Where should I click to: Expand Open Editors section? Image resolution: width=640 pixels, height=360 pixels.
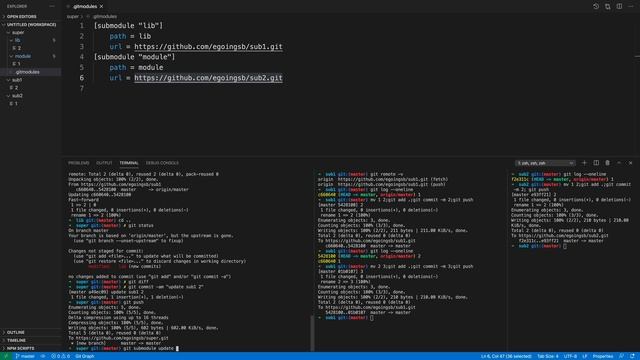[31, 17]
